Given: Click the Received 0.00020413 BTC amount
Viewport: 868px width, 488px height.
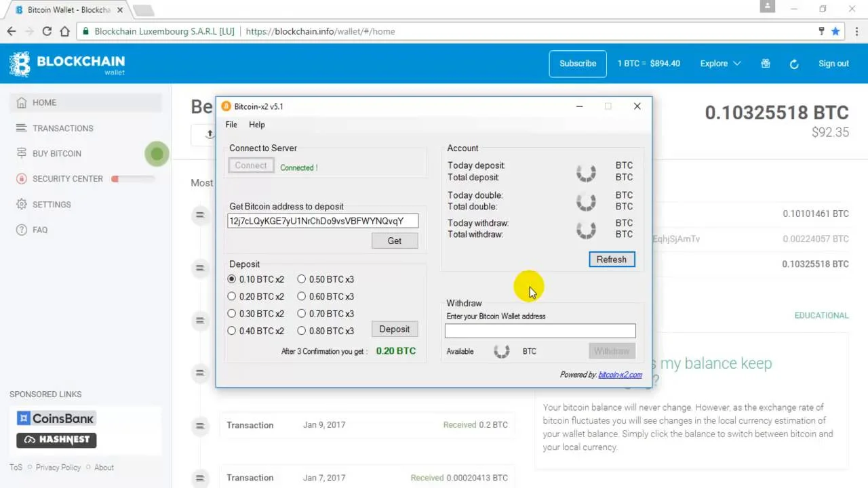Looking at the screenshot, I should pyautogui.click(x=459, y=478).
